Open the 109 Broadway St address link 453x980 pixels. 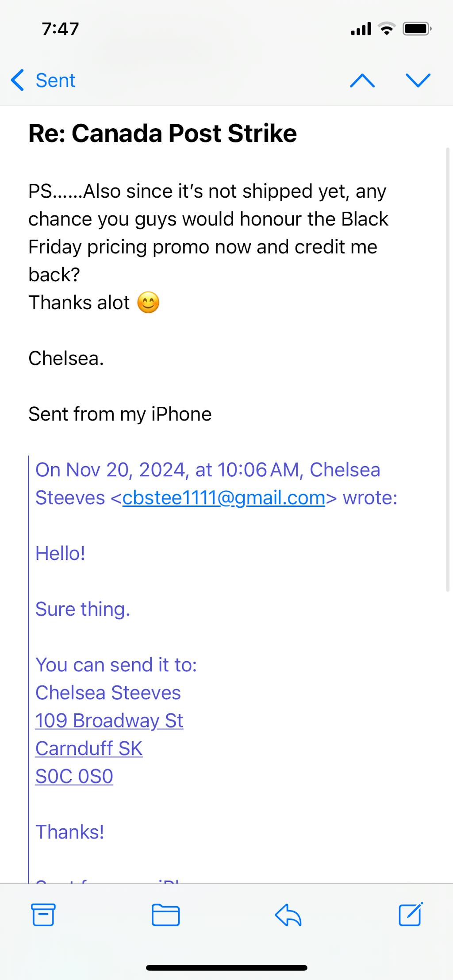[109, 721]
